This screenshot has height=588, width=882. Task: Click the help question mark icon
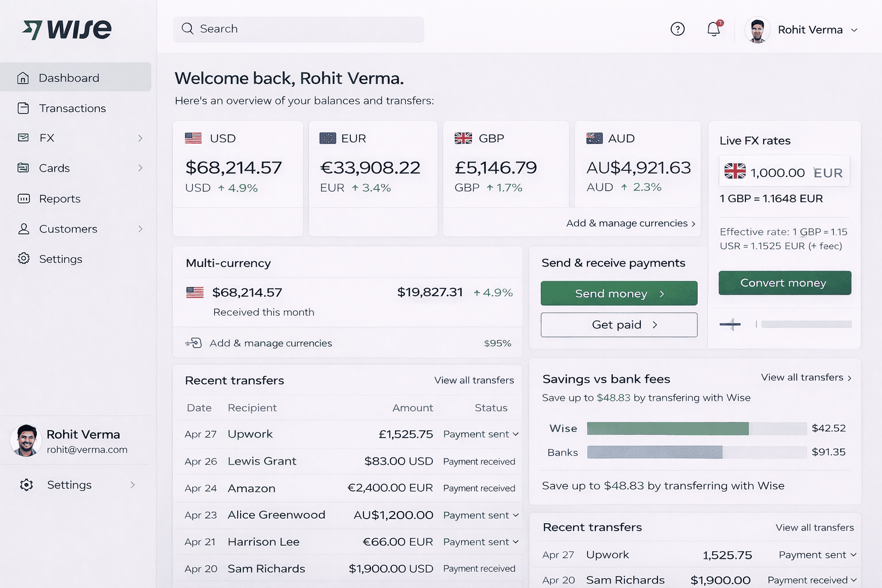click(x=678, y=29)
